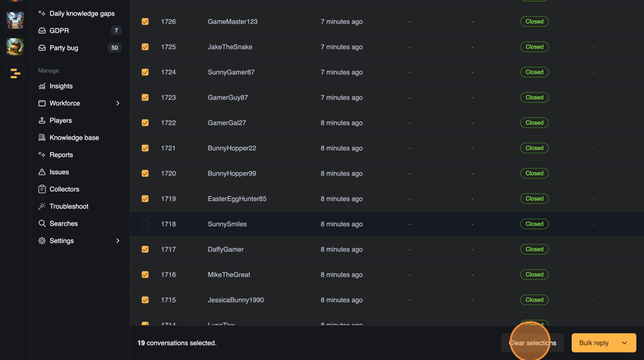The image size is (644, 360).
Task: Click the Troubleshoot wand icon
Action: (x=42, y=206)
